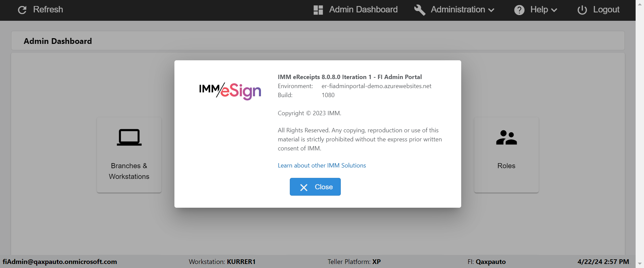Click the Refresh label in the top bar
Viewport: 644px width, 268px height.
[48, 10]
